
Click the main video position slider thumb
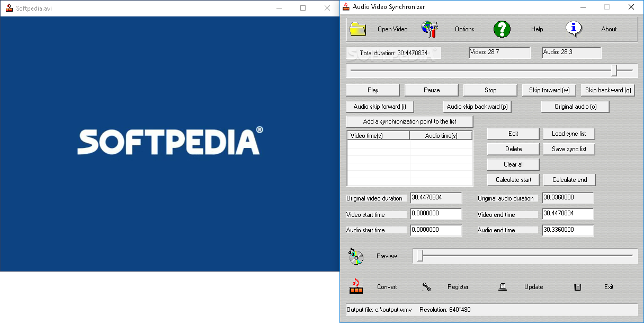[x=614, y=71]
